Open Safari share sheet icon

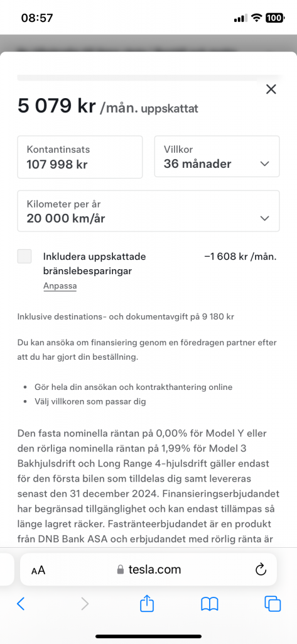coord(147,603)
